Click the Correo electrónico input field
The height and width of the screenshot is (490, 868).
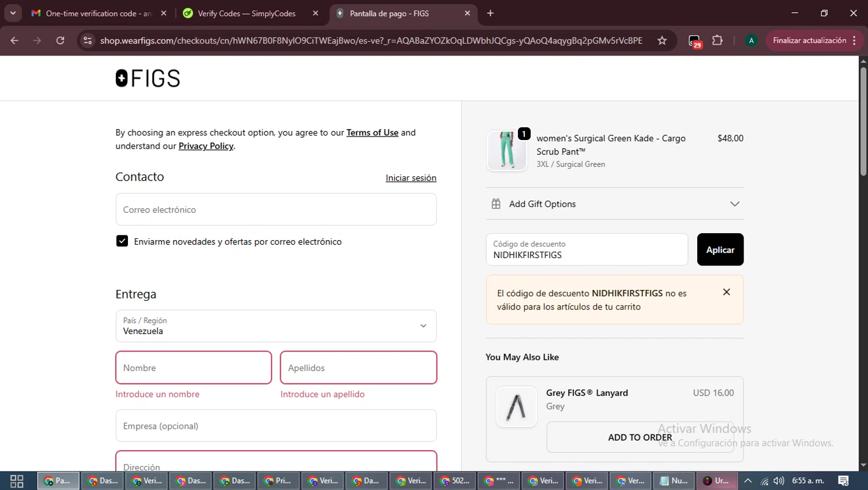pyautogui.click(x=276, y=209)
